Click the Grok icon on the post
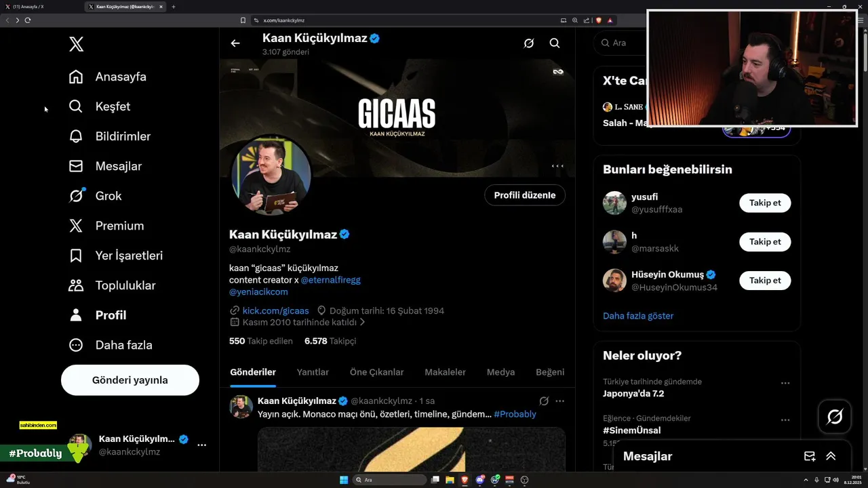The image size is (868, 488). (x=544, y=401)
